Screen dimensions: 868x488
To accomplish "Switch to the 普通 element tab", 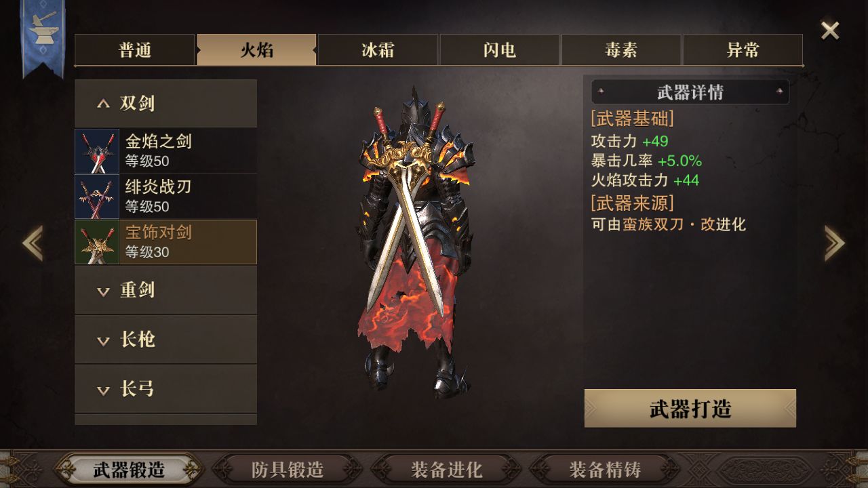I will tap(135, 50).
